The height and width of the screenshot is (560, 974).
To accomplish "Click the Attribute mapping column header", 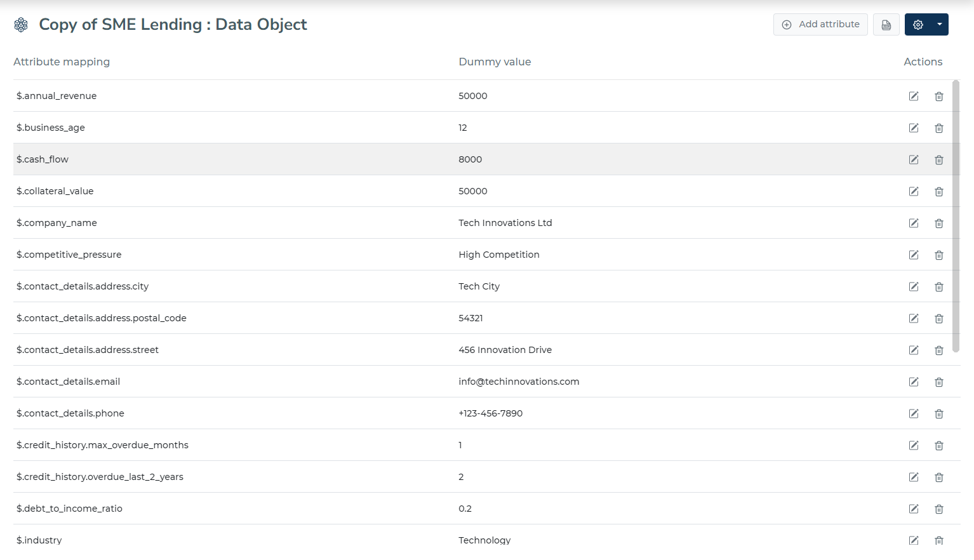I will [62, 62].
